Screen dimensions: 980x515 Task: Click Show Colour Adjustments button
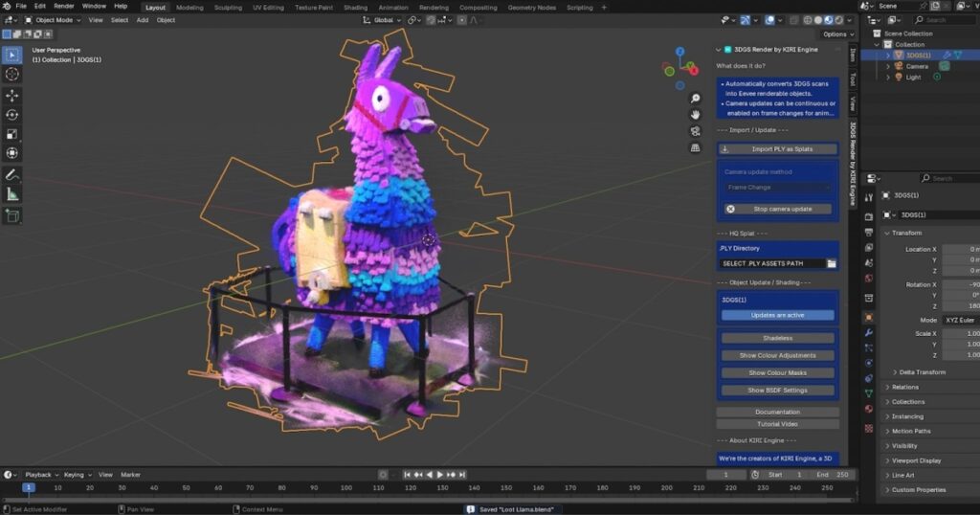tap(777, 356)
